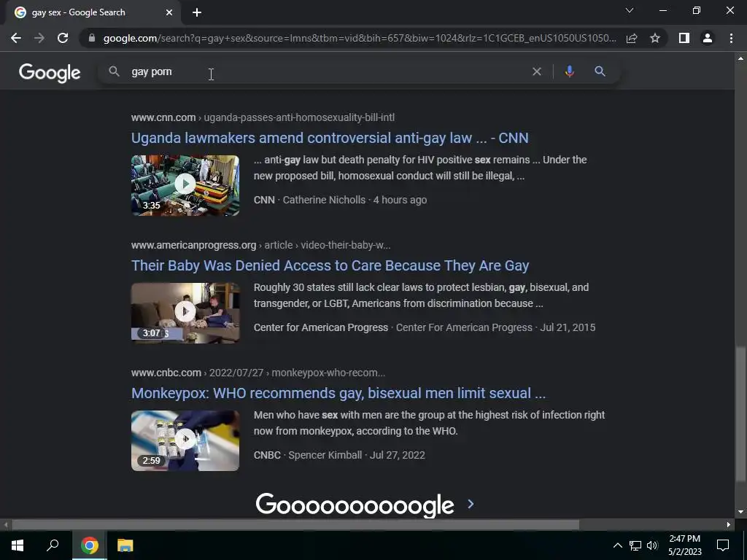This screenshot has height=560, width=747.
Task: Click the vertical scrollbar up arrow
Action: click(740, 58)
